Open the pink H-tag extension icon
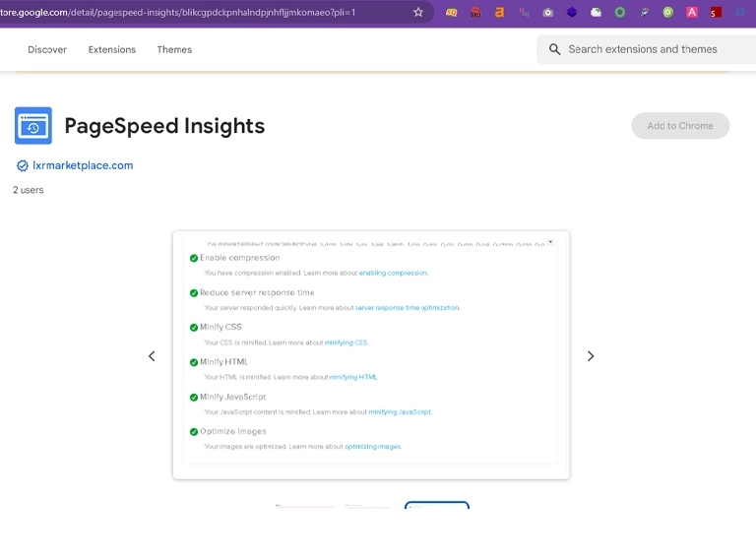 524,13
